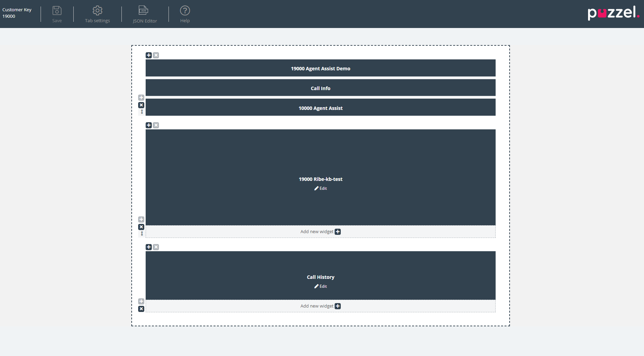644x356 pixels.
Task: Click dark X icon left of 10000 Agent Assist
Action: coord(141,105)
